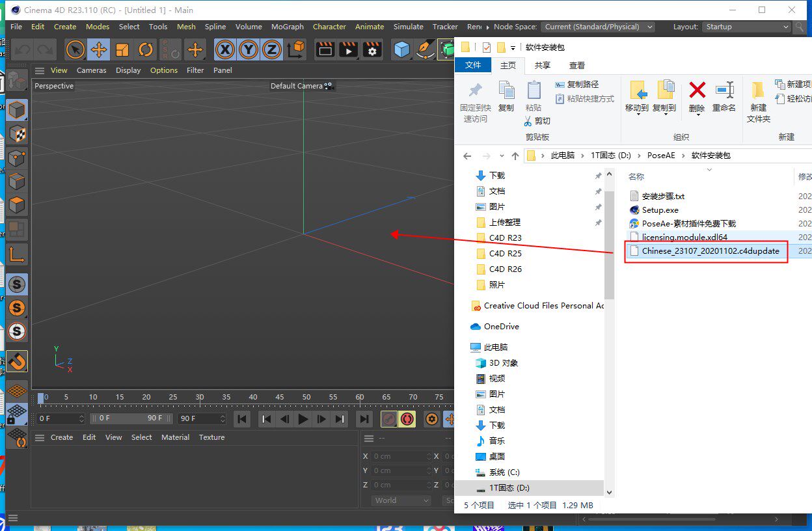The width and height of the screenshot is (812, 531).
Task: Open the Edit Render Settings icon
Action: 372,49
